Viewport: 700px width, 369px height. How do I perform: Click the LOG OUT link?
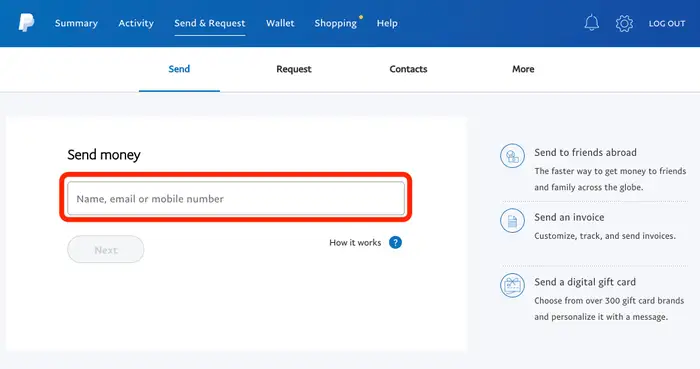point(667,24)
